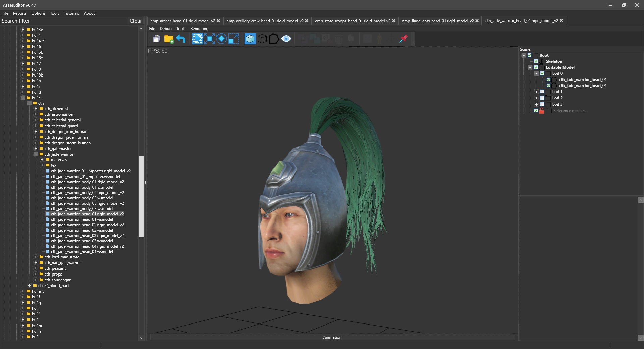Click the yellow folder with plus icon
Screen dimensions: 644x349
coord(169,39)
